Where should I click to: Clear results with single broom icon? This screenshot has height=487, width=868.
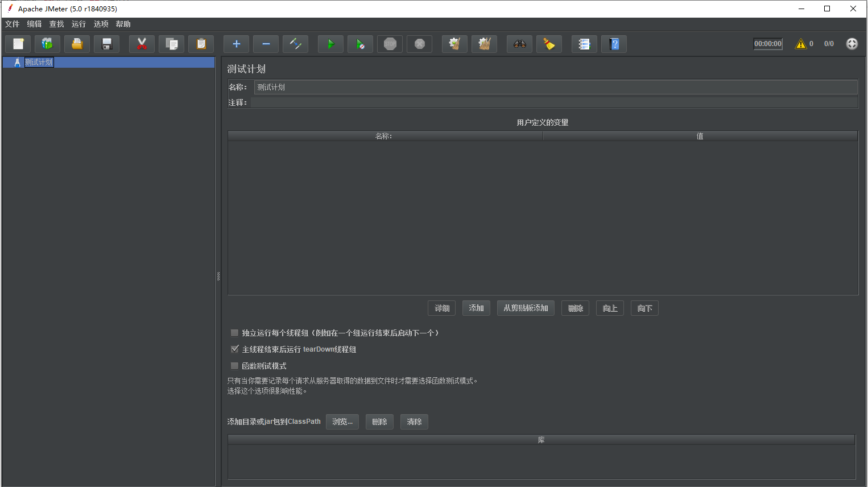click(455, 44)
